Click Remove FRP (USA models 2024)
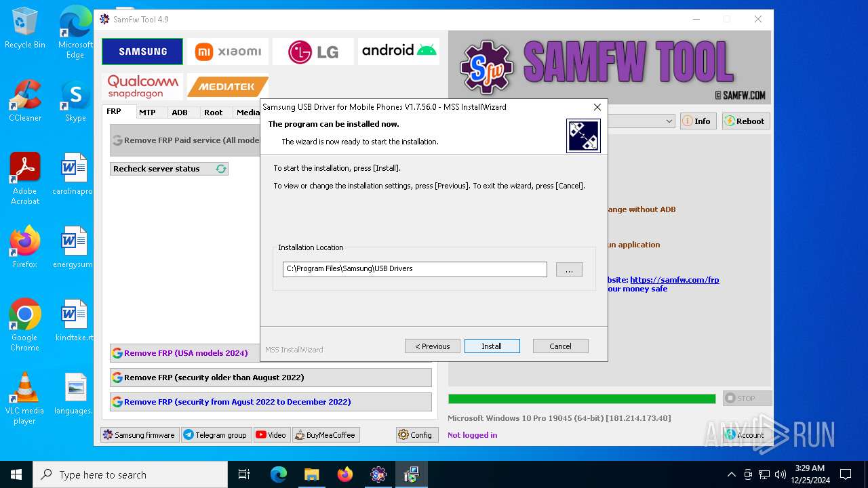868x488 pixels. pyautogui.click(x=185, y=353)
